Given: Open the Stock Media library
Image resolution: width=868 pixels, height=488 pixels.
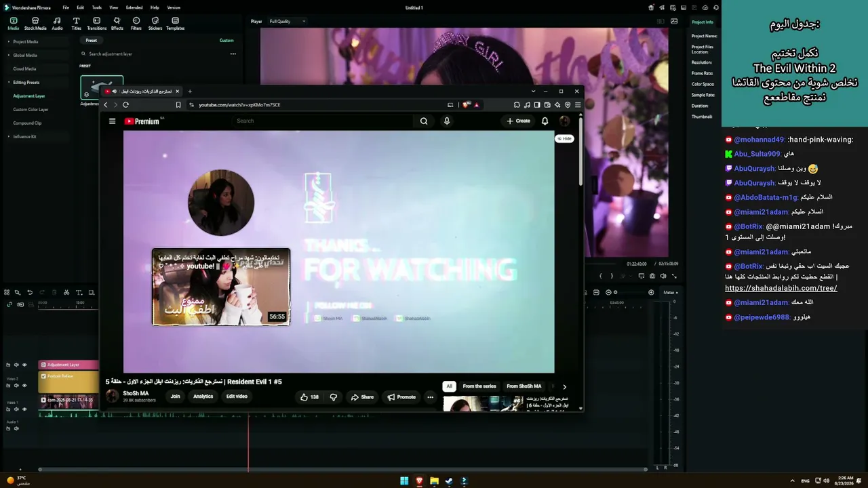Looking at the screenshot, I should point(35,24).
